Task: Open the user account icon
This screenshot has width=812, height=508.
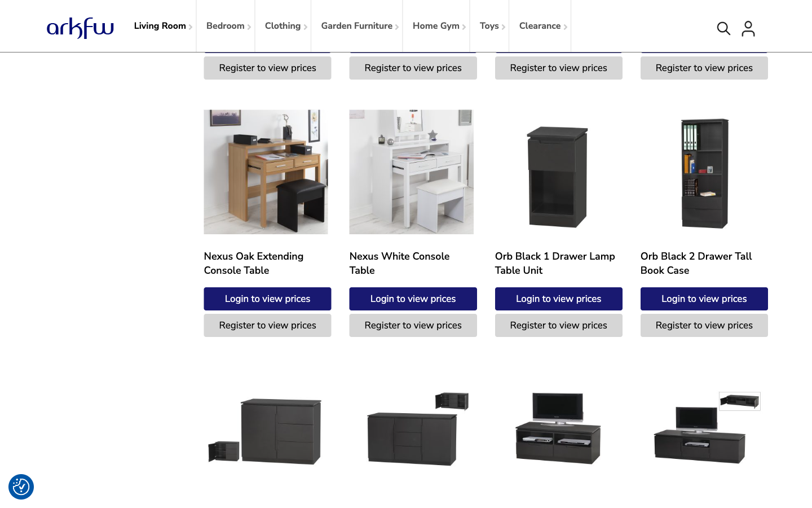Action: pos(748,28)
